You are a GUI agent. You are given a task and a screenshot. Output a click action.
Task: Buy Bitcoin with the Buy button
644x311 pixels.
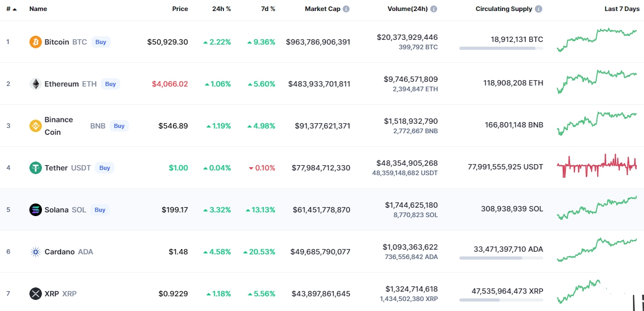100,42
